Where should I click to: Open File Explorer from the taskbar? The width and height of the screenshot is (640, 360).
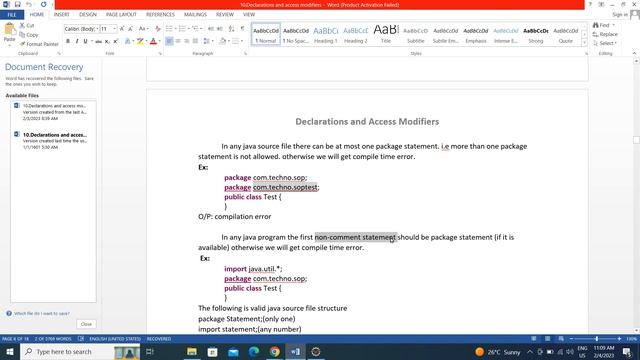pyautogui.click(x=192, y=351)
